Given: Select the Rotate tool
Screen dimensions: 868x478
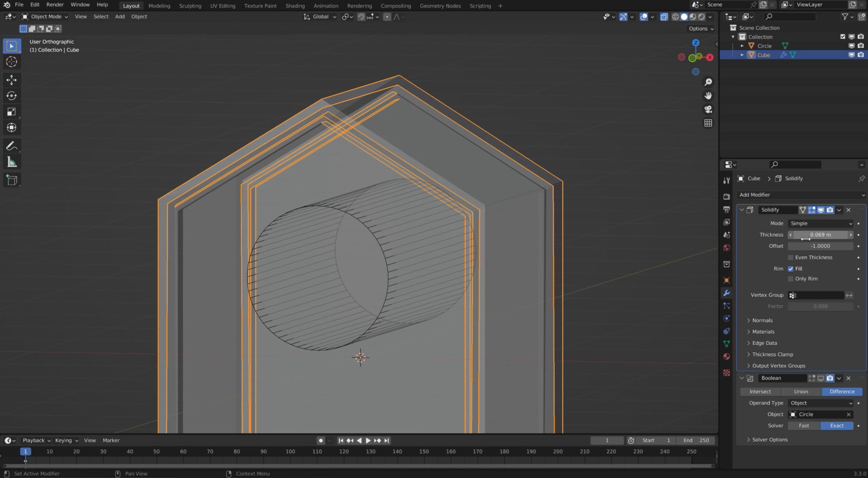Looking at the screenshot, I should 12,96.
